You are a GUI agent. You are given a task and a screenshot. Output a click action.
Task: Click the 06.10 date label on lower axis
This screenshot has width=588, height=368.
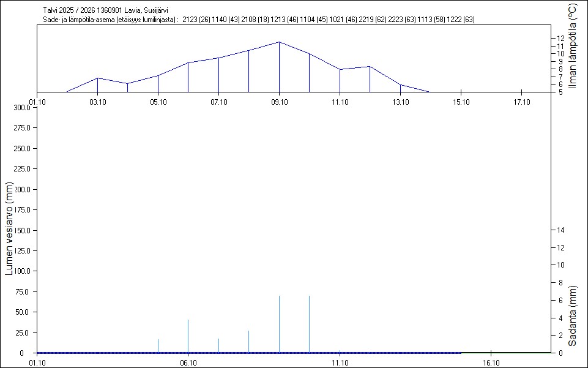(188, 362)
